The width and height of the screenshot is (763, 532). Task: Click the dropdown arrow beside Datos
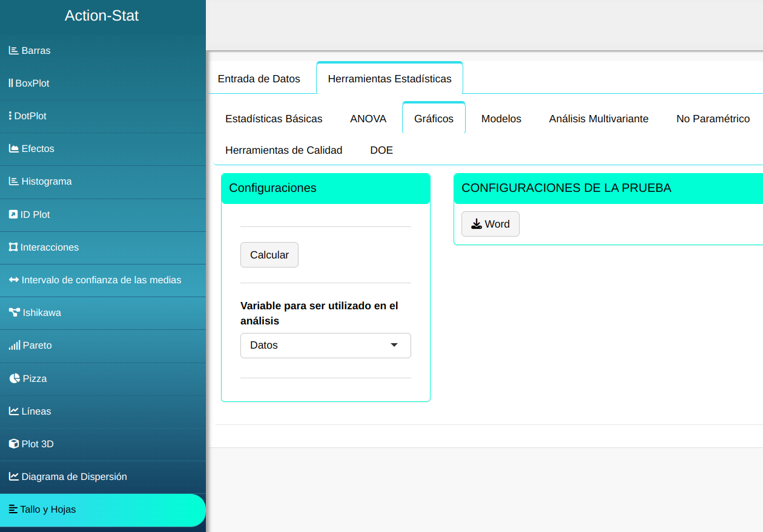click(x=394, y=346)
